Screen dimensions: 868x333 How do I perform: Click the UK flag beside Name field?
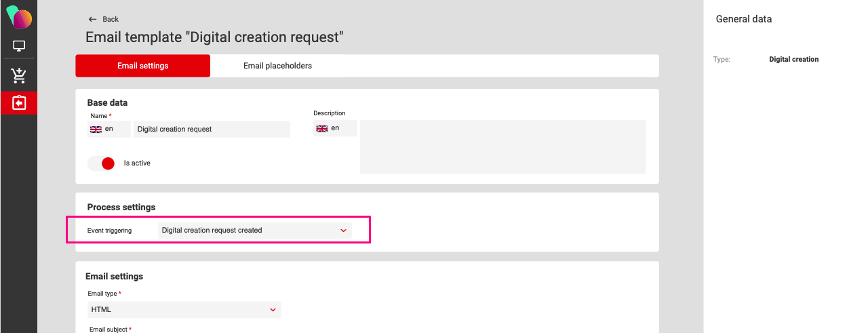pyautogui.click(x=96, y=129)
